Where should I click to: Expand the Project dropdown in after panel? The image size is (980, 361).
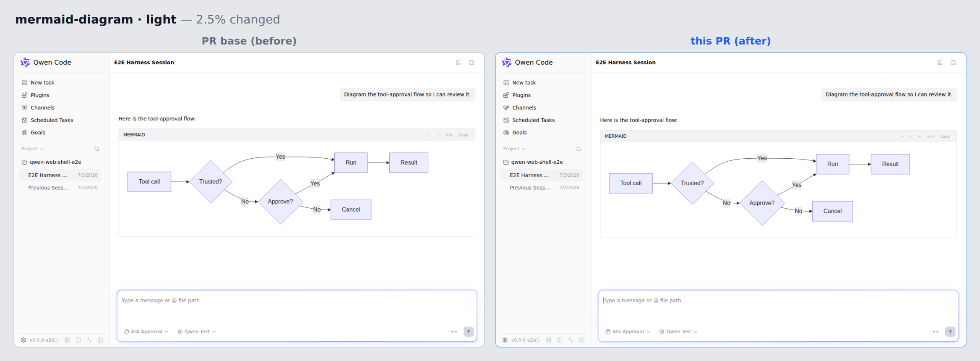click(514, 149)
